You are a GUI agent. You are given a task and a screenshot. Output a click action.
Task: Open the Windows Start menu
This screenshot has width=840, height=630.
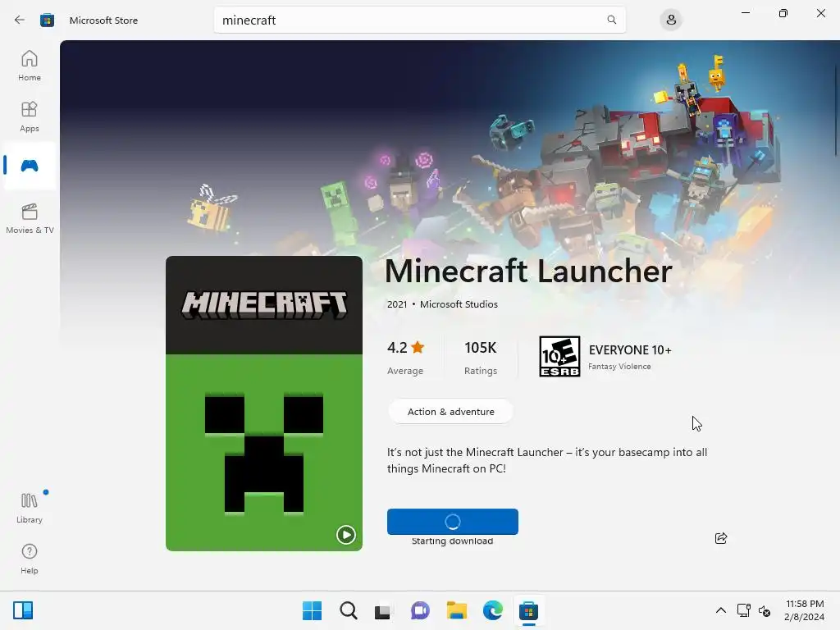coord(312,610)
